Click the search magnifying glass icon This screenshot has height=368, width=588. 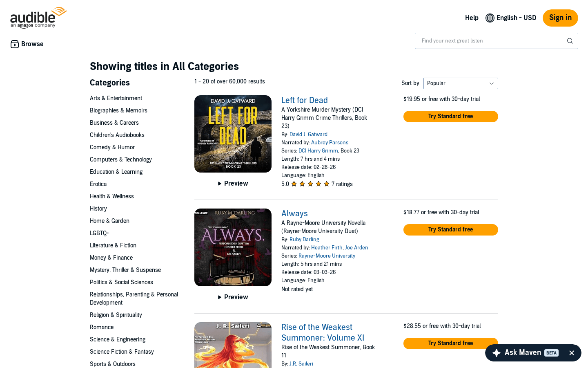click(570, 41)
